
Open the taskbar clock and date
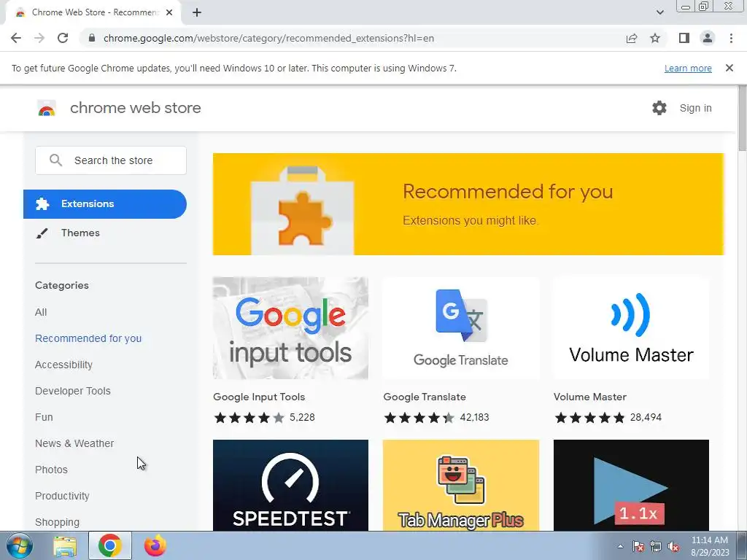pos(710,546)
